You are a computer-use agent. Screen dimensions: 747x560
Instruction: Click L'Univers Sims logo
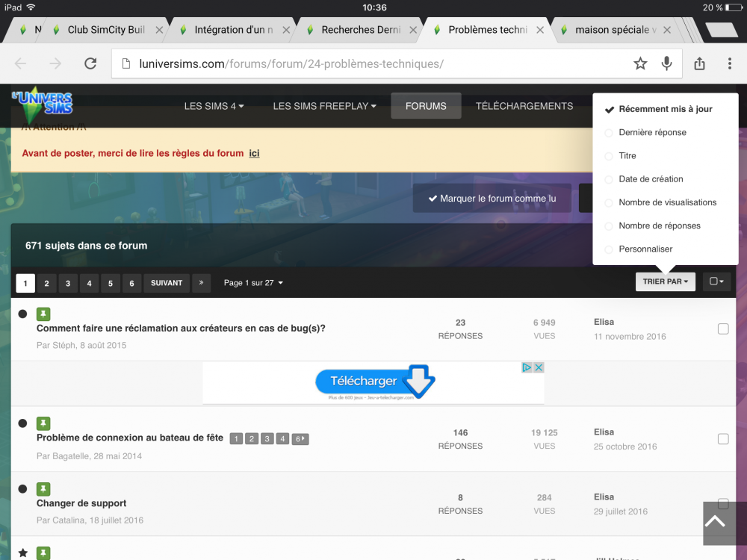pos(43,104)
